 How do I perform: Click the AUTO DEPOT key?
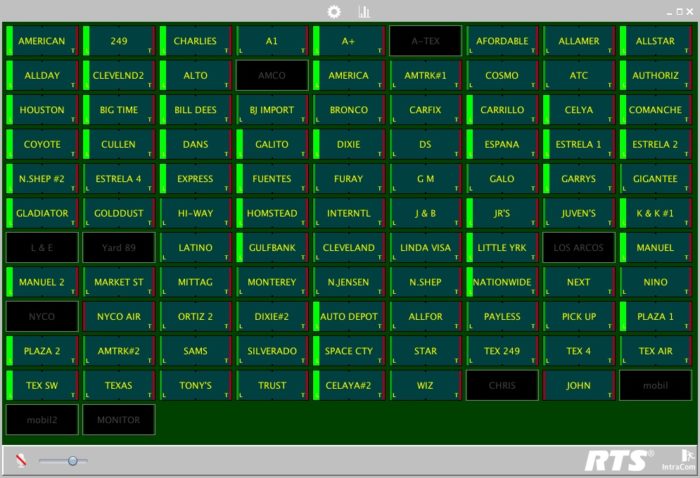click(349, 316)
